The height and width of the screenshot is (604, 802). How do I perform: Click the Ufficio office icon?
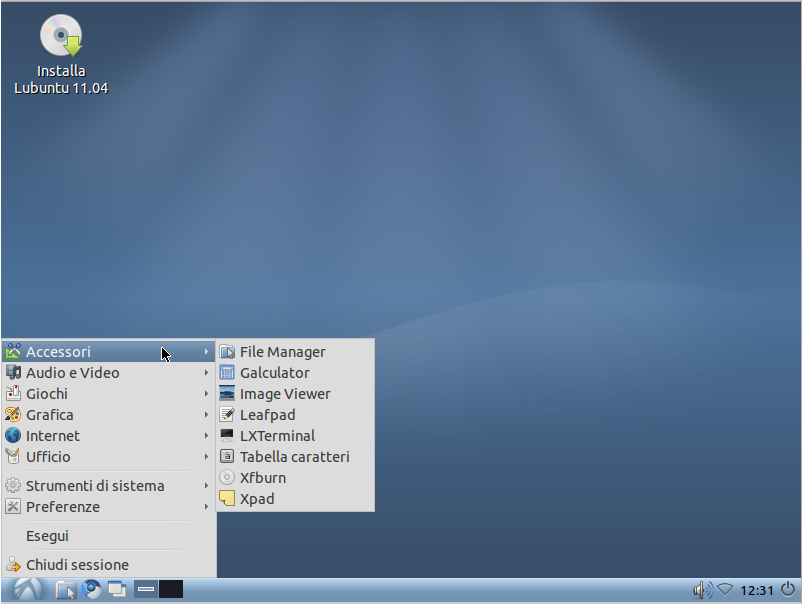click(x=13, y=457)
